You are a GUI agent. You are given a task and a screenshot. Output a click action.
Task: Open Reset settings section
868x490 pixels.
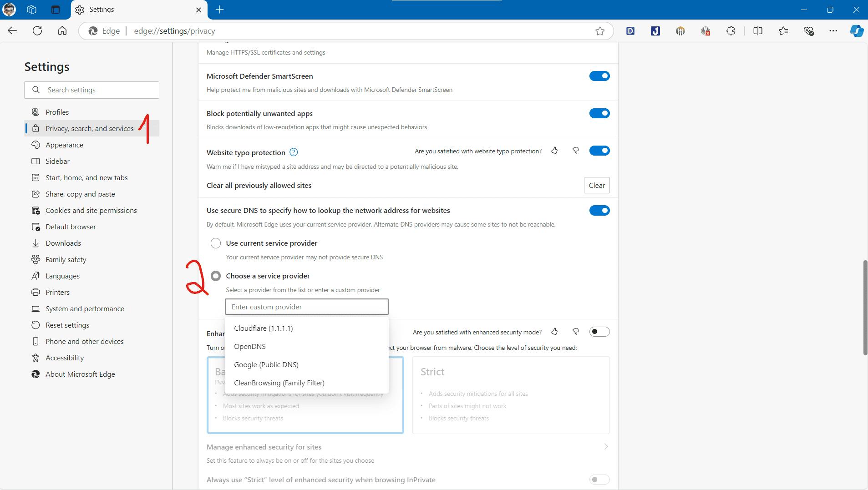pyautogui.click(x=91, y=325)
